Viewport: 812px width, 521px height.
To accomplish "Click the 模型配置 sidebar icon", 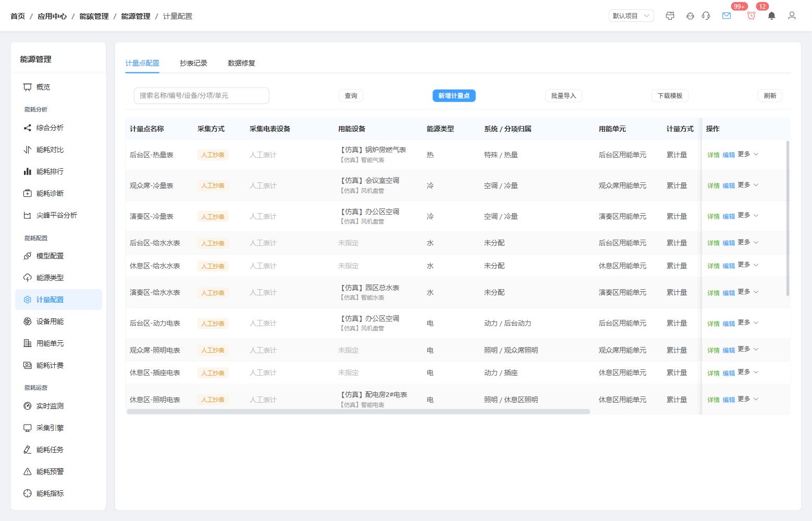I will click(28, 256).
